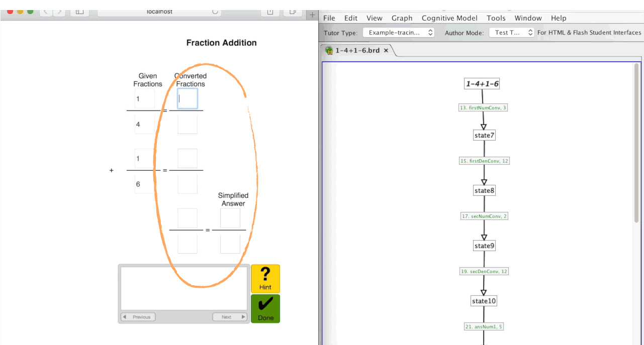This screenshot has height=345, width=644.
Task: Open the Author Mode dropdown
Action: (x=511, y=32)
